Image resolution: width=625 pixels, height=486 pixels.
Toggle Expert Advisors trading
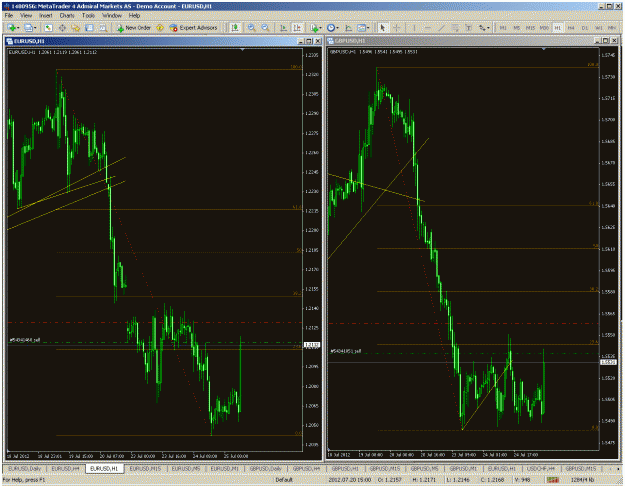pyautogui.click(x=193, y=28)
